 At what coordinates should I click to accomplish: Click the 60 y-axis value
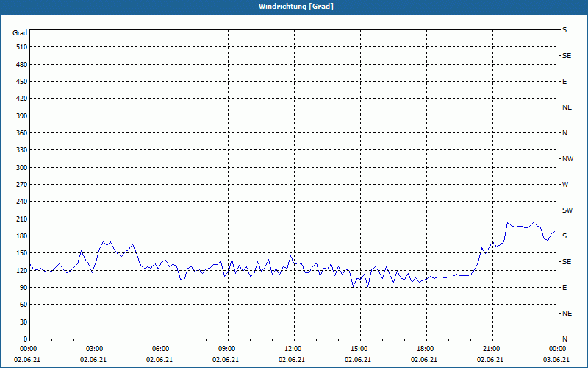[24, 305]
